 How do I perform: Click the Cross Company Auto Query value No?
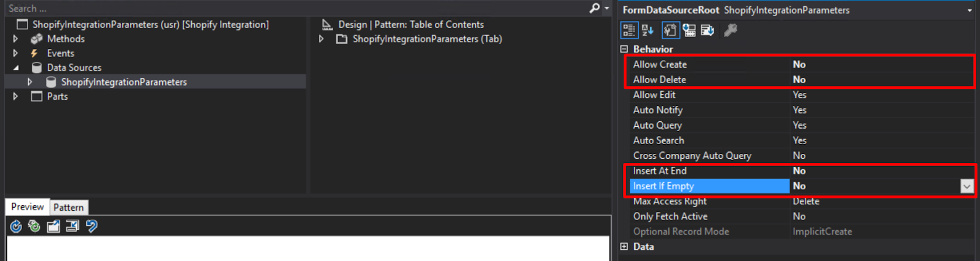click(x=799, y=156)
